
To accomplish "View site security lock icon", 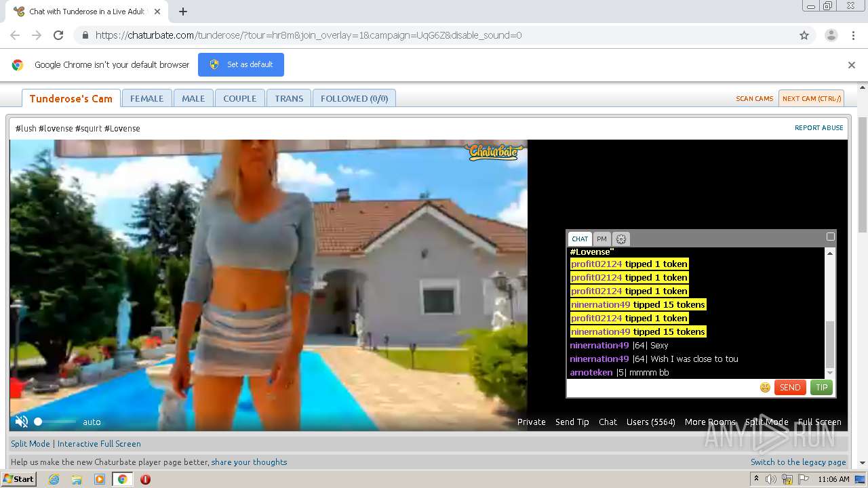I will 85,35.
